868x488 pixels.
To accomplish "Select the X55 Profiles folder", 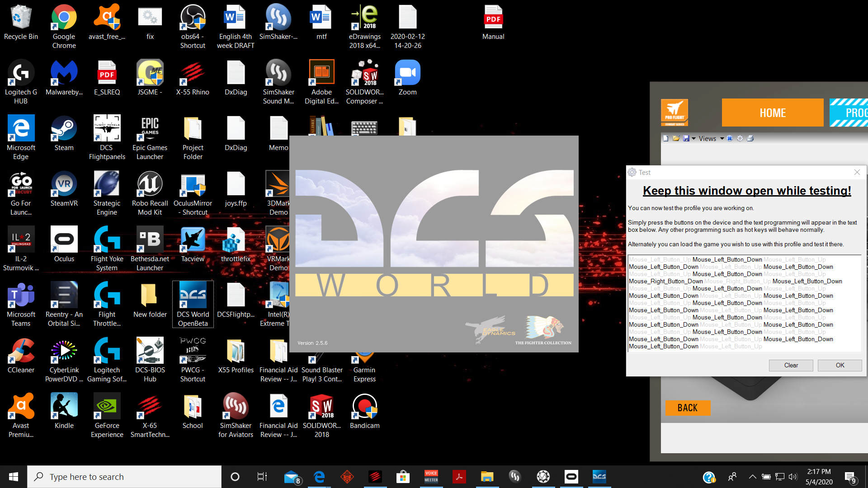I will tap(236, 356).
